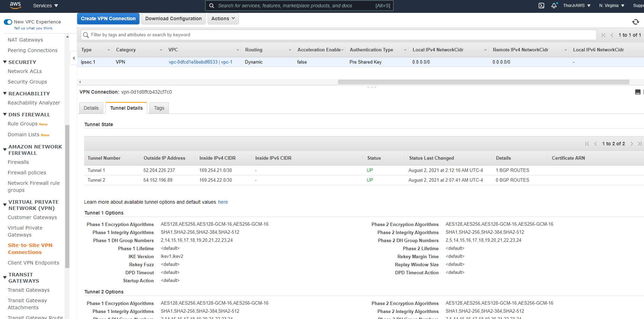
Task: Go to previous page of VPN connections
Action: pyautogui.click(x=612, y=35)
